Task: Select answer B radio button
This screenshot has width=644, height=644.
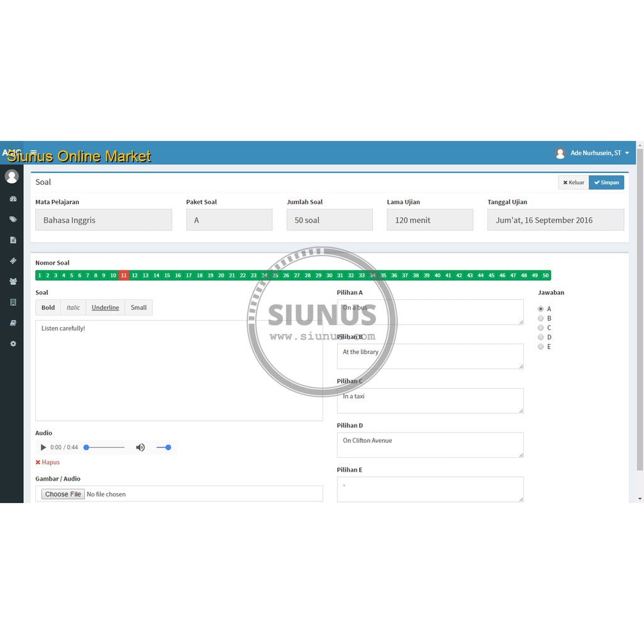Action: pos(540,318)
